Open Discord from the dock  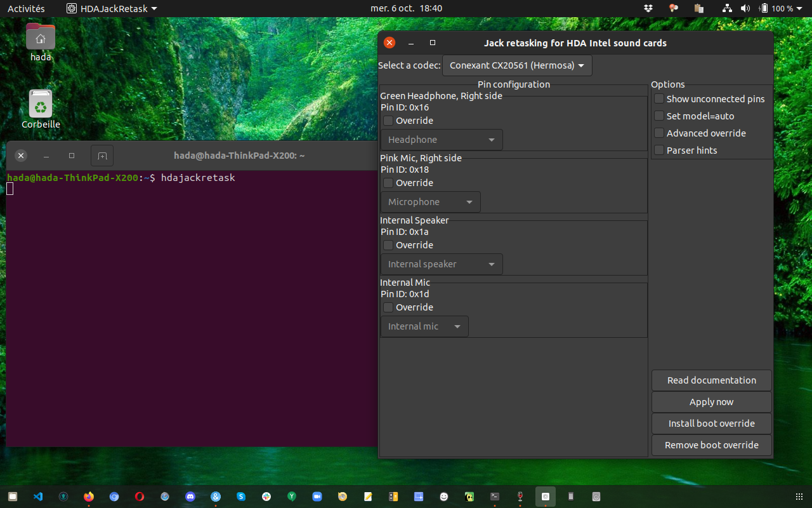coord(190,497)
